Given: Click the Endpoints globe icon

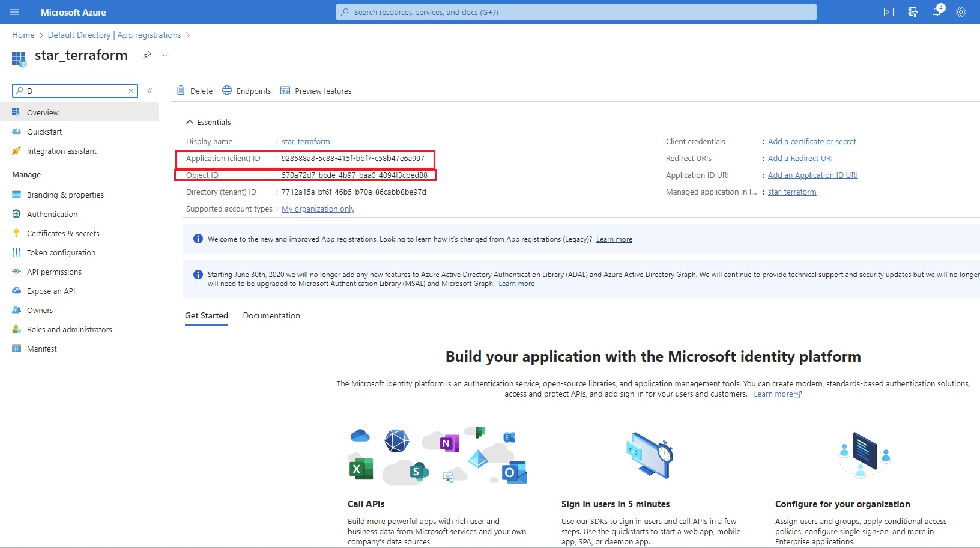Looking at the screenshot, I should point(227,91).
